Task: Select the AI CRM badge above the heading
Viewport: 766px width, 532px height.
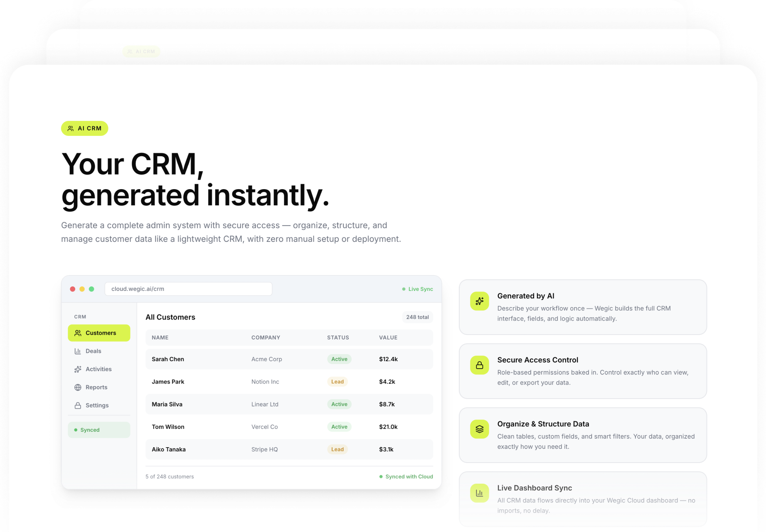Action: [x=84, y=128]
